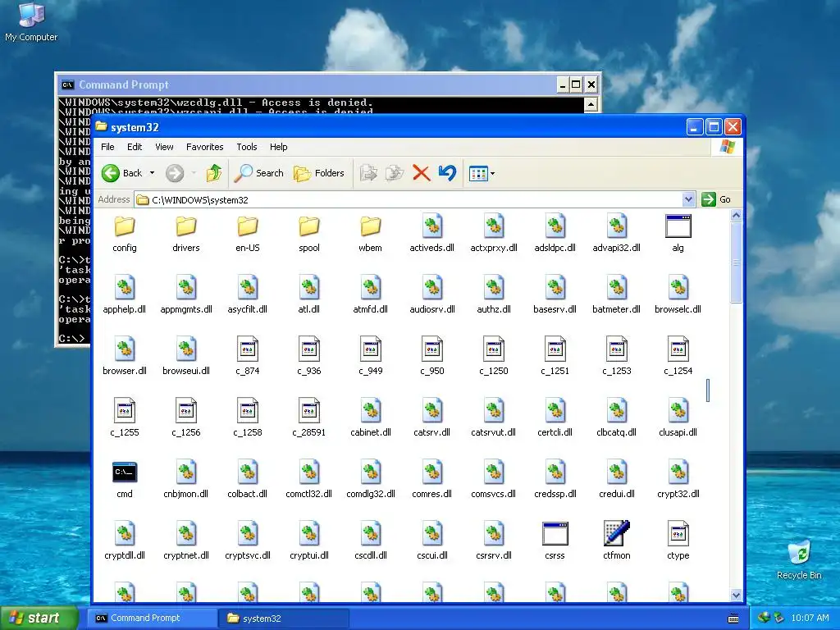Click the Up folder icon in toolbar

click(214, 173)
